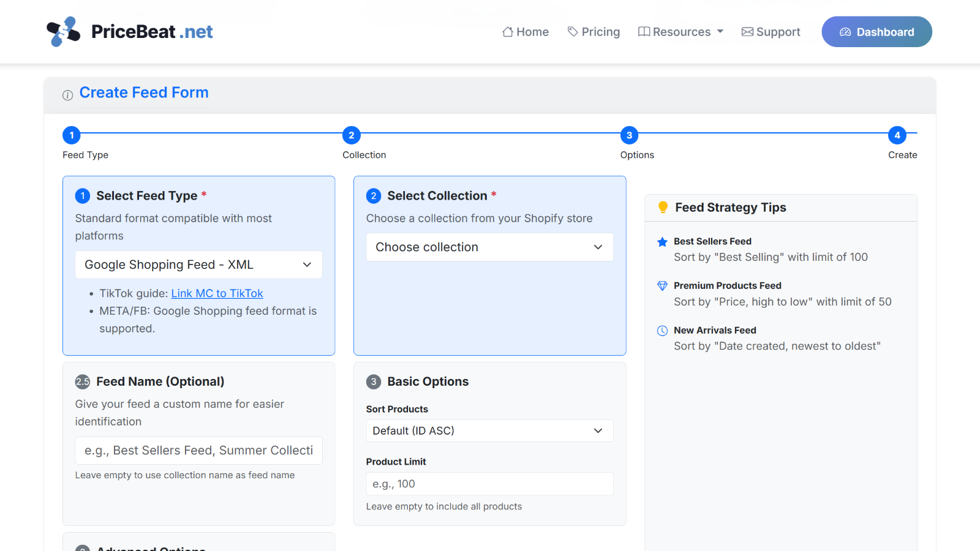
Task: Click the PriceBeat logo icon
Action: [x=63, y=31]
